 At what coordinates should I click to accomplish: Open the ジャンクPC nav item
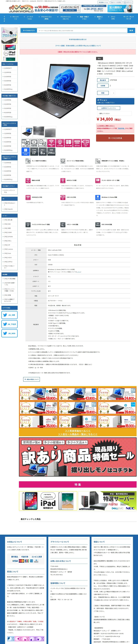click(113, 18)
